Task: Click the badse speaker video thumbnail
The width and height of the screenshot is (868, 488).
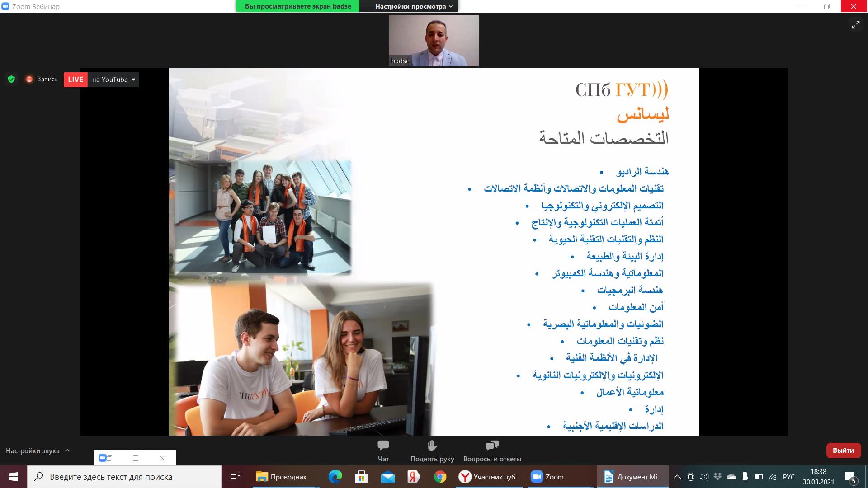Action: [x=434, y=41]
